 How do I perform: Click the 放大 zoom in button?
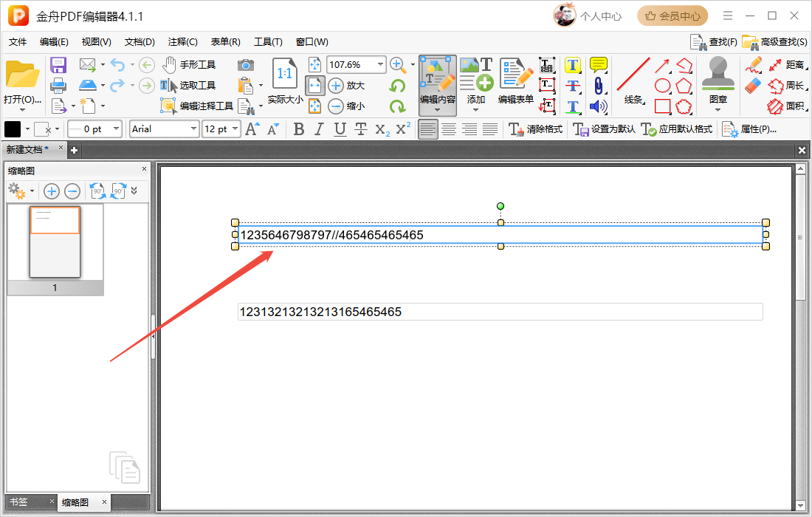[x=346, y=86]
